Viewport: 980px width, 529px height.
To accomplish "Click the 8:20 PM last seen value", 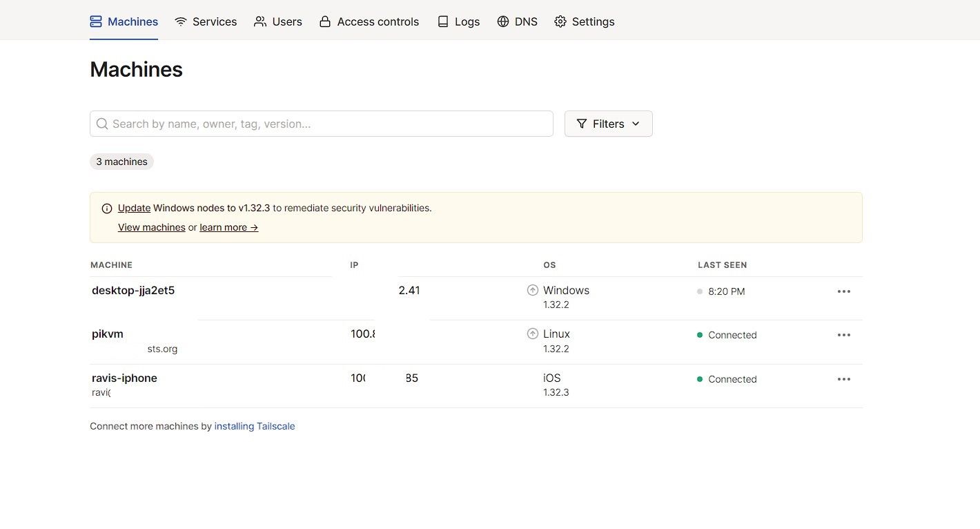I will coord(727,291).
